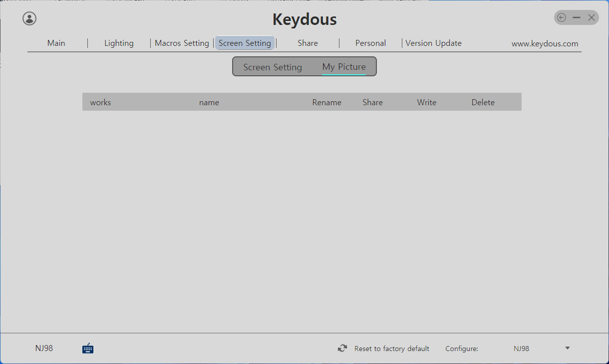Click the Share column header in table
The width and height of the screenshot is (609, 364).
click(x=372, y=102)
